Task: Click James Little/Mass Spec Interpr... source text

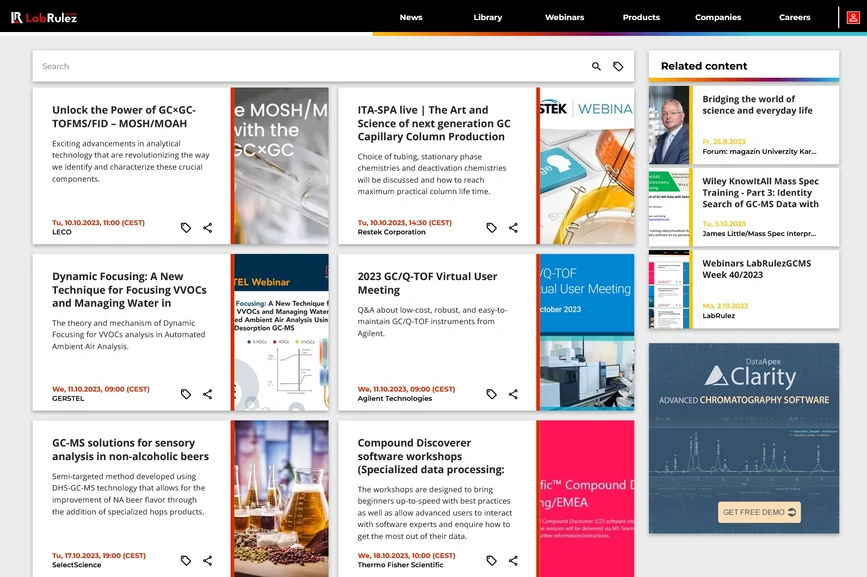Action: [759, 234]
